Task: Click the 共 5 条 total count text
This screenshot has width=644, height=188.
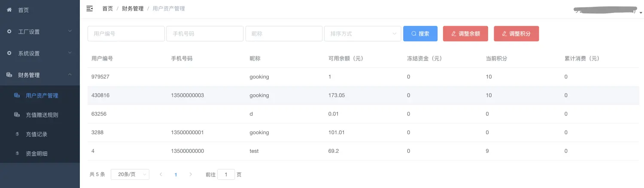Action: pos(97,175)
